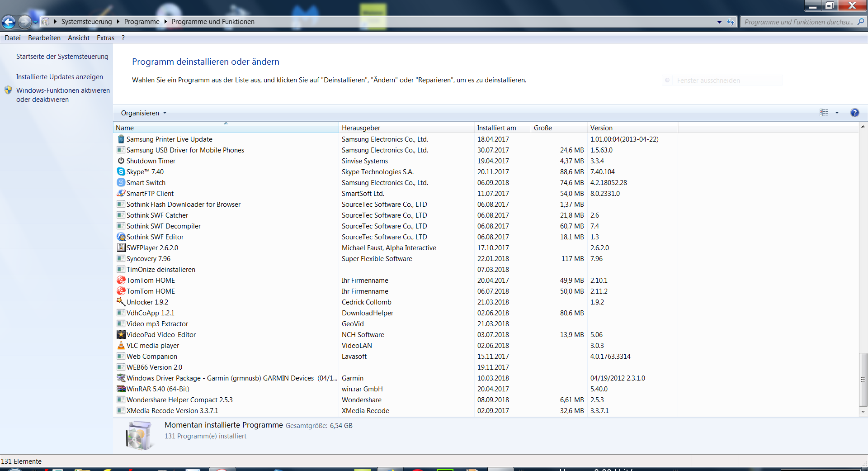The width and height of the screenshot is (868, 471).
Task: Click the XMedia Recode program icon
Action: (x=121, y=411)
